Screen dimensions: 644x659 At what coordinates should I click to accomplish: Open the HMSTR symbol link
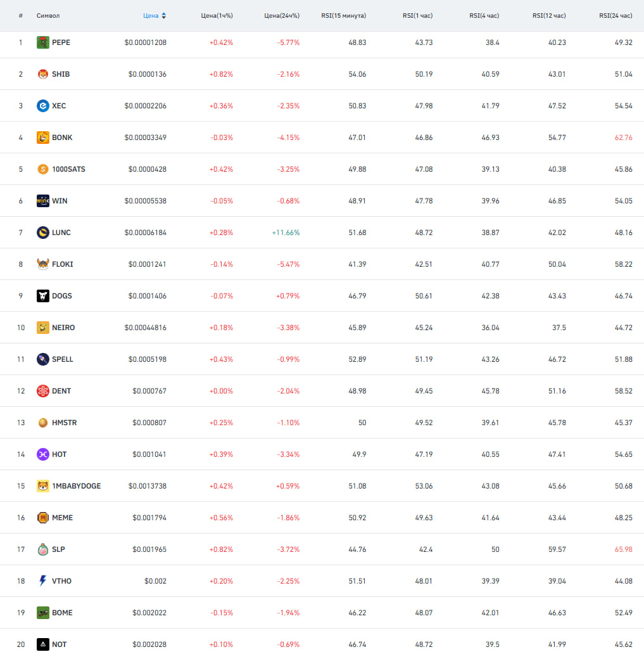[65, 423]
